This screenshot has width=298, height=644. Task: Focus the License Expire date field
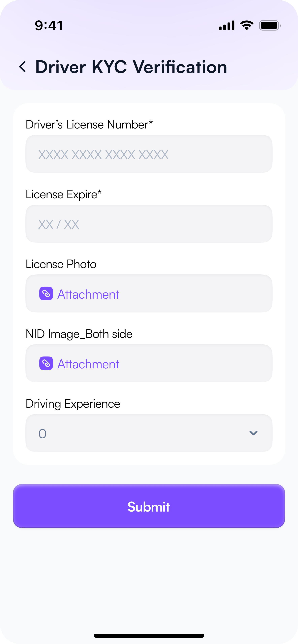pos(149,224)
